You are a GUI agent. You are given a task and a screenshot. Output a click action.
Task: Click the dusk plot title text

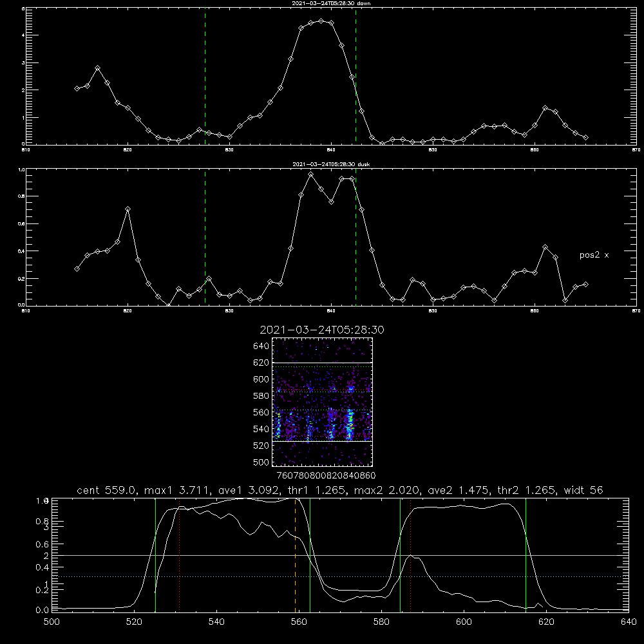pos(331,164)
